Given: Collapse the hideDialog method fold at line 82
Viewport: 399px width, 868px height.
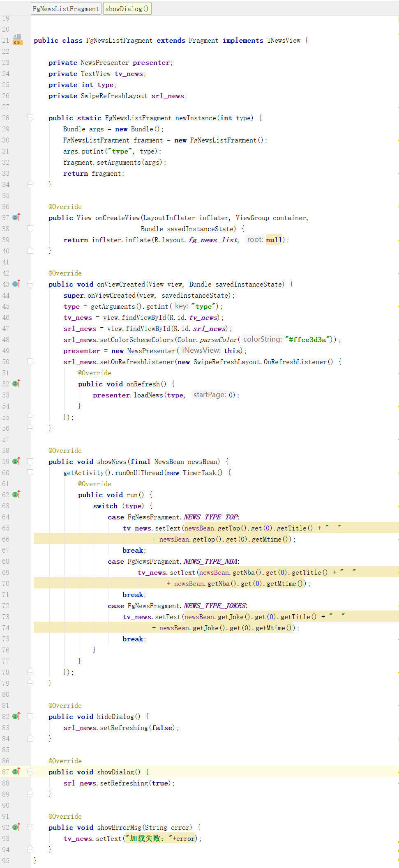Looking at the screenshot, I should pyautogui.click(x=30, y=716).
